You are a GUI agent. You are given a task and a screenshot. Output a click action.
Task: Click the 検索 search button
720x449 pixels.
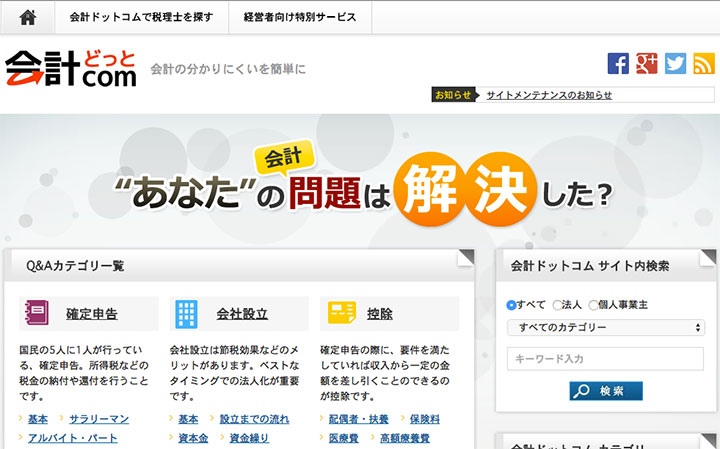click(x=606, y=391)
